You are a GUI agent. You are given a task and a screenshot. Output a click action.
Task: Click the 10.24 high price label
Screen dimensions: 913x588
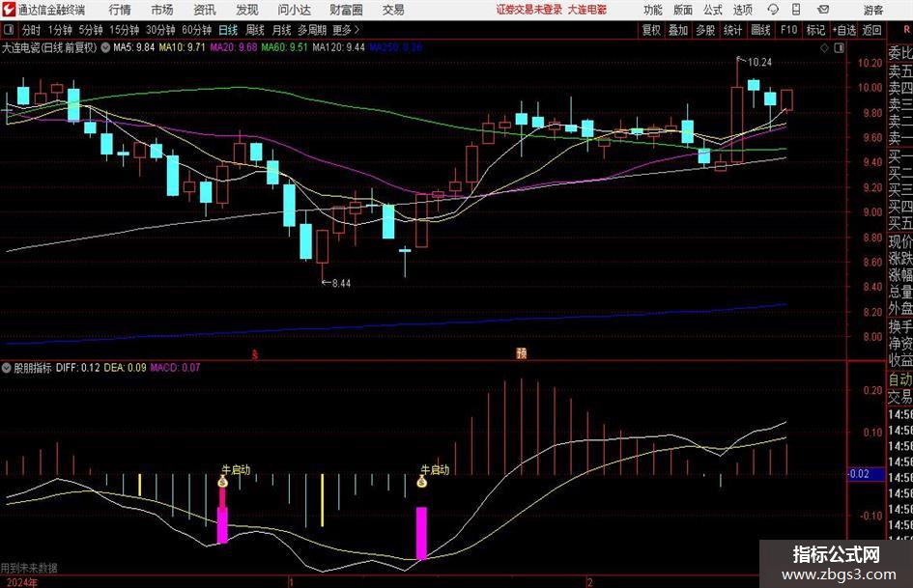[x=759, y=62]
